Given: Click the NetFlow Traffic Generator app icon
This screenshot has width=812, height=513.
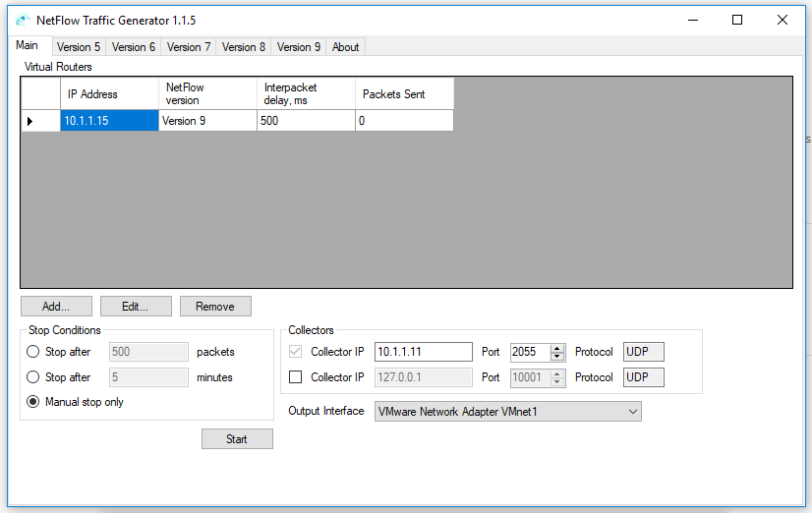Looking at the screenshot, I should (23, 21).
